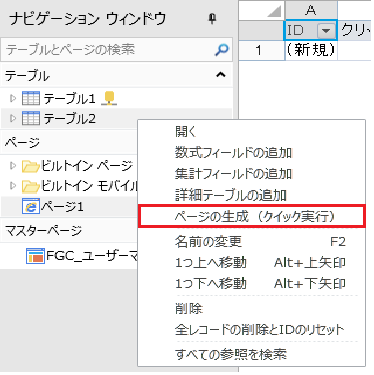
Task: Choose 削除 from the context menu
Action: coord(252,308)
